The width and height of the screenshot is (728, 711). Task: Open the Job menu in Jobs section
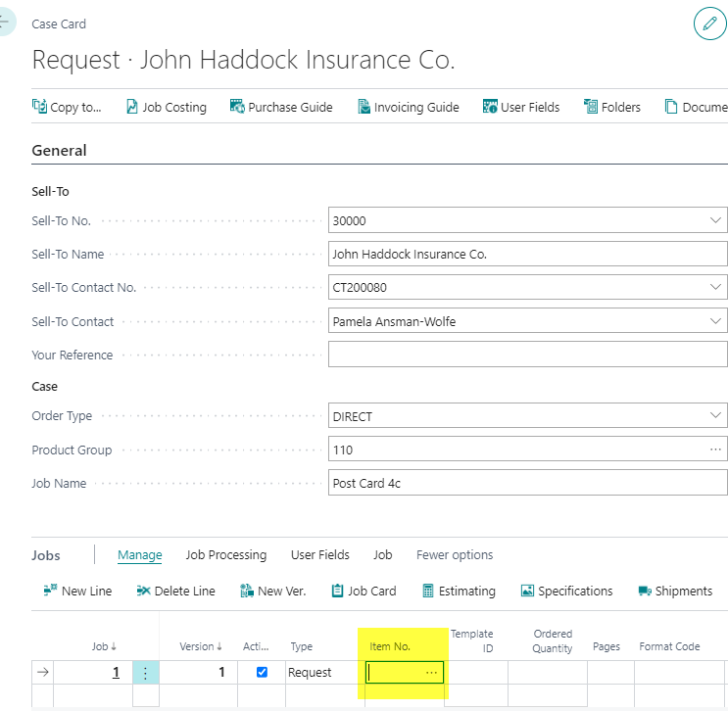click(382, 554)
